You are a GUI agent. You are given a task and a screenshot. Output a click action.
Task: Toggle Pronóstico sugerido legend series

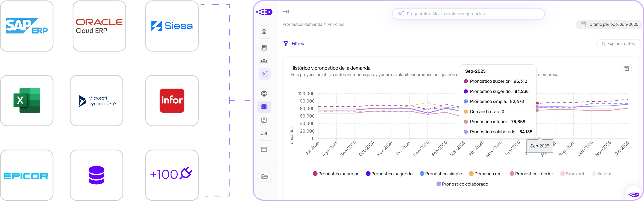389,174
